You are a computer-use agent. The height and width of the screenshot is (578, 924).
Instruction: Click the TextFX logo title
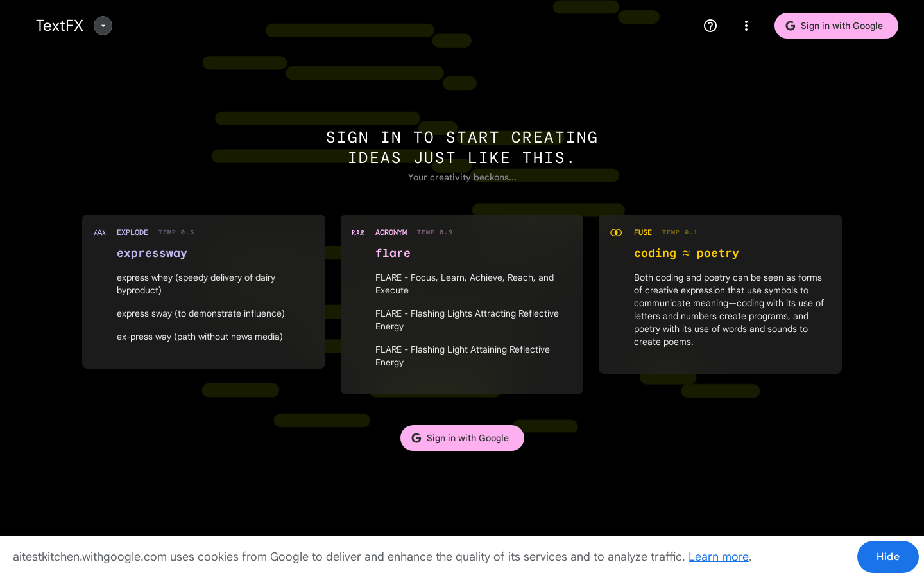[60, 26]
